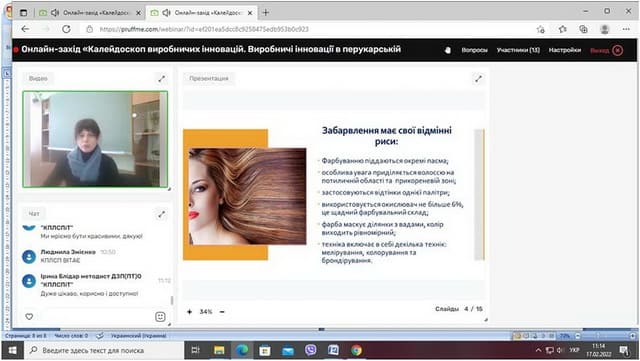Click the slide title Забарвлення має свої відмінні риси
Image resolution: width=640 pixels, height=361 pixels.
387,136
